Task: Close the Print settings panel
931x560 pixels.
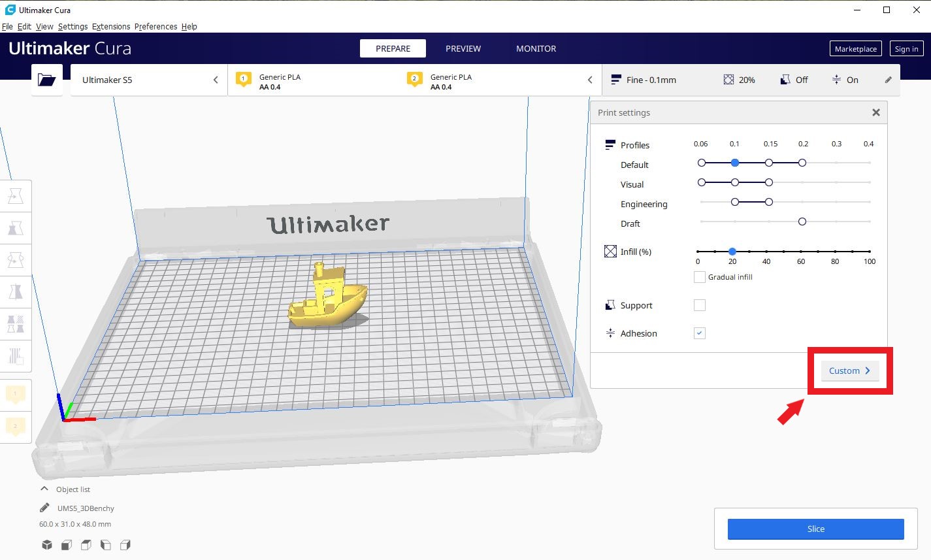Action: pyautogui.click(x=876, y=112)
